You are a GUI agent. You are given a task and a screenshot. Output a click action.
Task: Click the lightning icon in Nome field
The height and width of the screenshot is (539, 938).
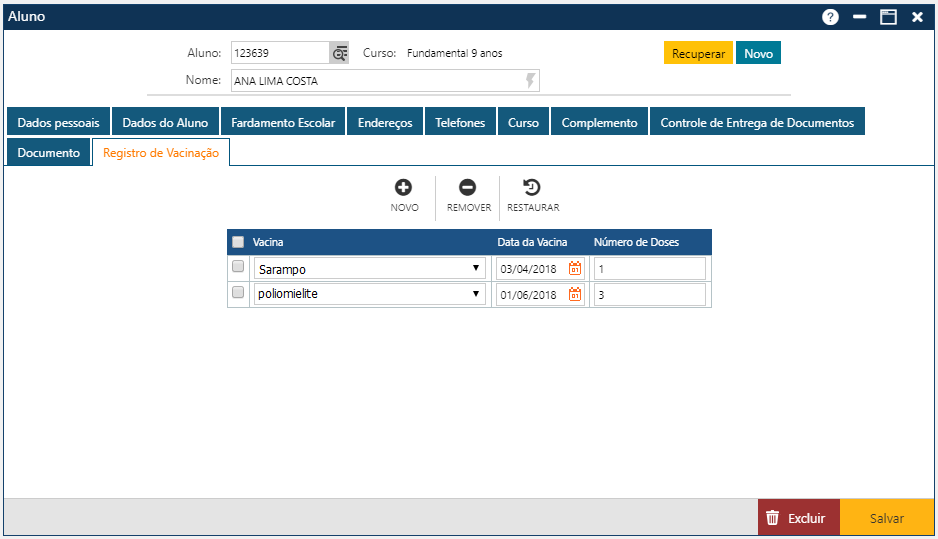tap(530, 81)
